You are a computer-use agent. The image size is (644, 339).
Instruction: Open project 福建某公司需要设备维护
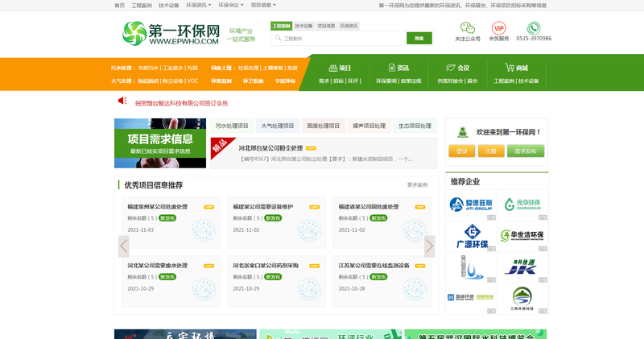(263, 207)
